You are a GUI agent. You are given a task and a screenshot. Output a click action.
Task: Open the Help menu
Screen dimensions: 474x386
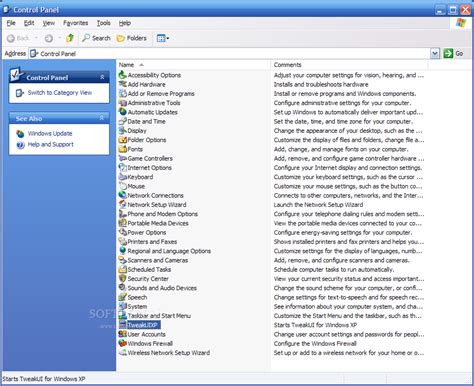point(125,23)
